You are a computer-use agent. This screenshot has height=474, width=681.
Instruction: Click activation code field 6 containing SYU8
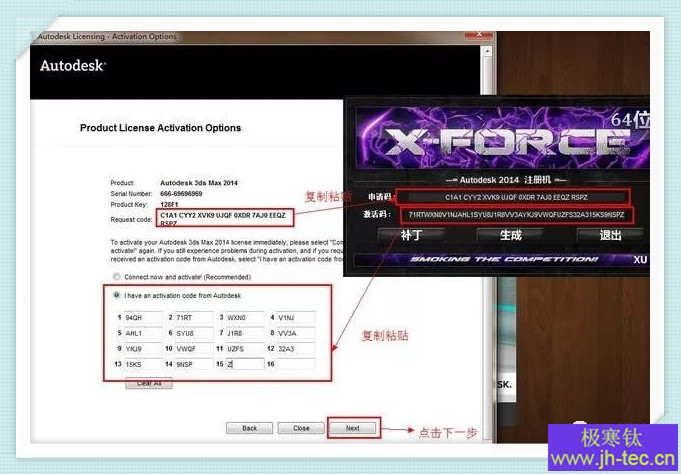194,333
